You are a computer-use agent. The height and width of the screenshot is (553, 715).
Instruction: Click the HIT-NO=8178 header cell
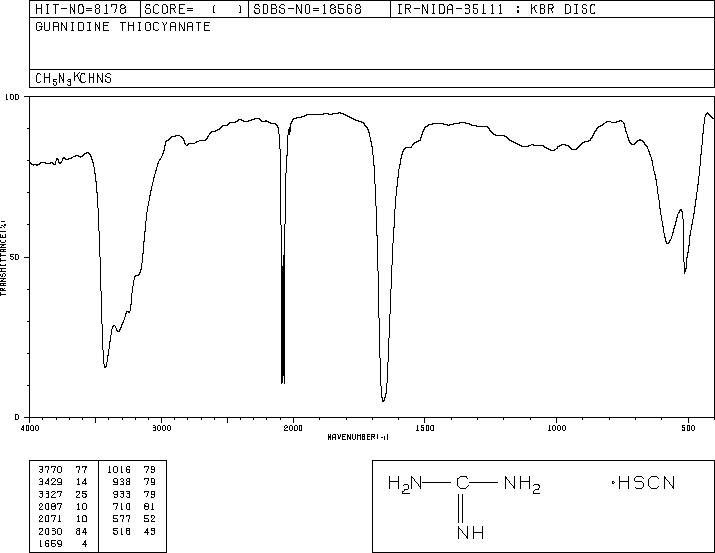[x=85, y=9]
